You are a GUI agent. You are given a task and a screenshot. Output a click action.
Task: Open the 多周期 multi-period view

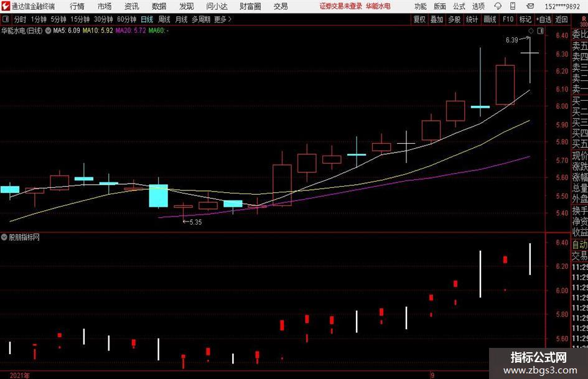point(201,19)
